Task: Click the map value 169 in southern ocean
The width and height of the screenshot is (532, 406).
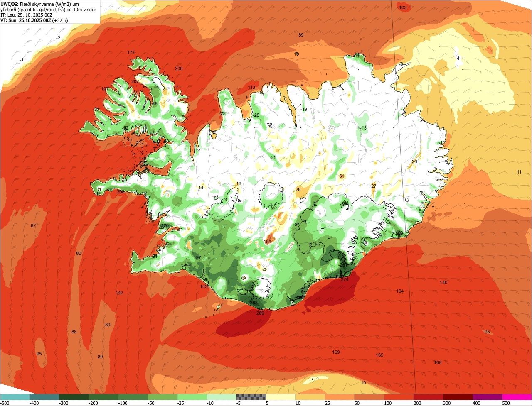Action: pos(336,352)
